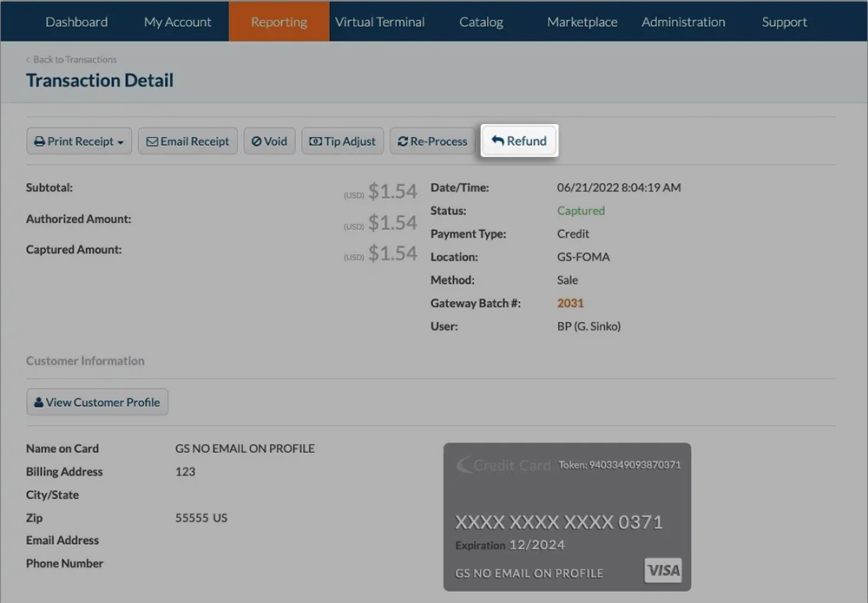Click the Captured status text
Viewport: 868px width, 603px height.
pyautogui.click(x=581, y=211)
